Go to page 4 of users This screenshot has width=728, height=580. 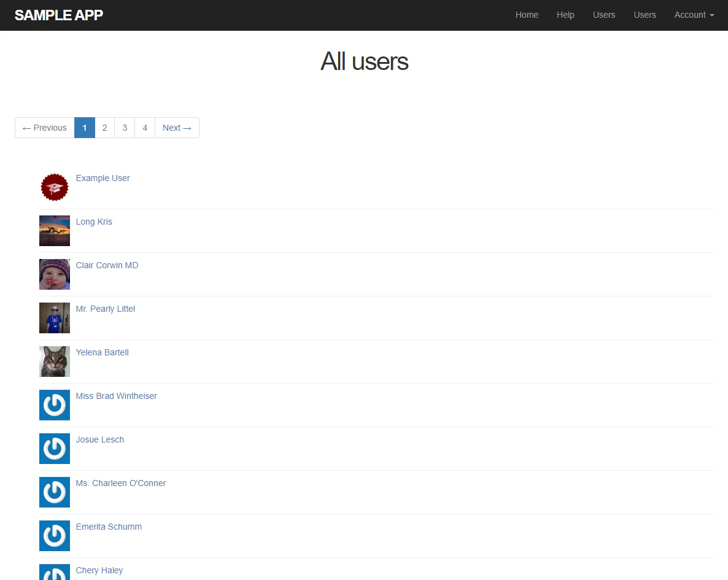[145, 128]
